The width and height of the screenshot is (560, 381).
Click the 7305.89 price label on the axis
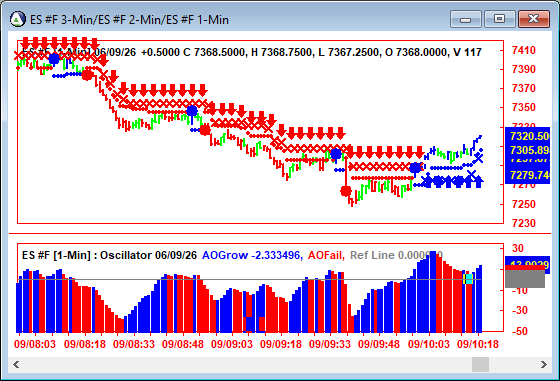[x=530, y=150]
